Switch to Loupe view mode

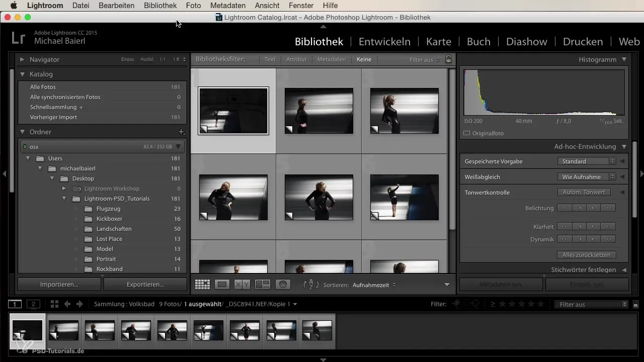(x=222, y=285)
